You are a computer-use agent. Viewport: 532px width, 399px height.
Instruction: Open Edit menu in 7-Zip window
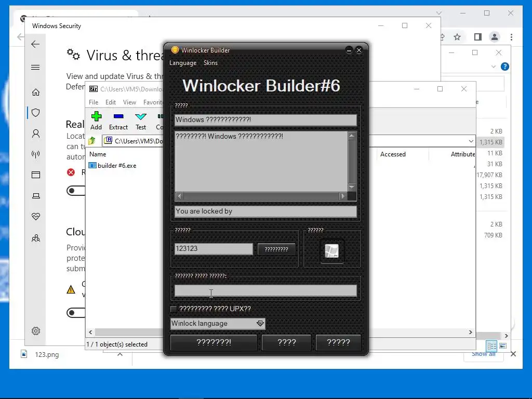click(110, 102)
